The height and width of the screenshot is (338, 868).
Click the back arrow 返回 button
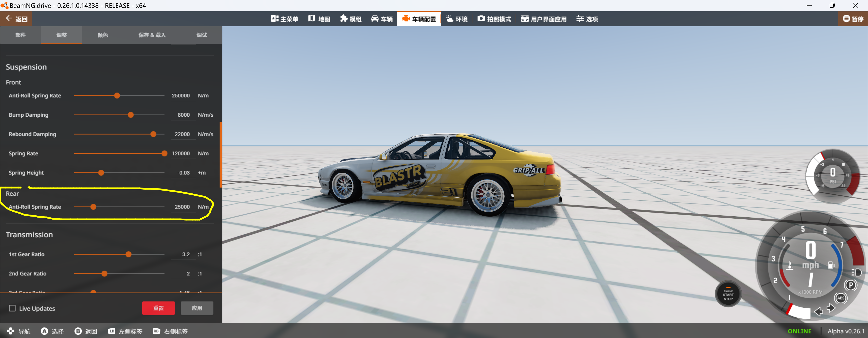16,19
